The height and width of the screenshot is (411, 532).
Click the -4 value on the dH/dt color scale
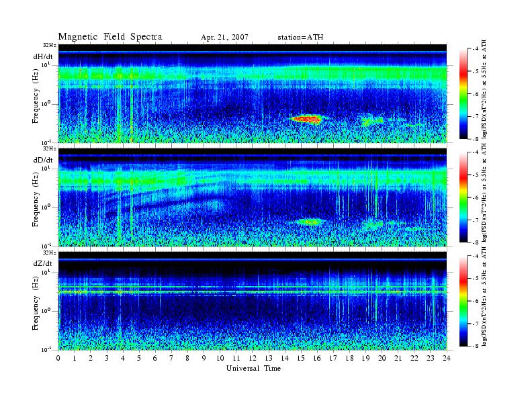coord(476,49)
